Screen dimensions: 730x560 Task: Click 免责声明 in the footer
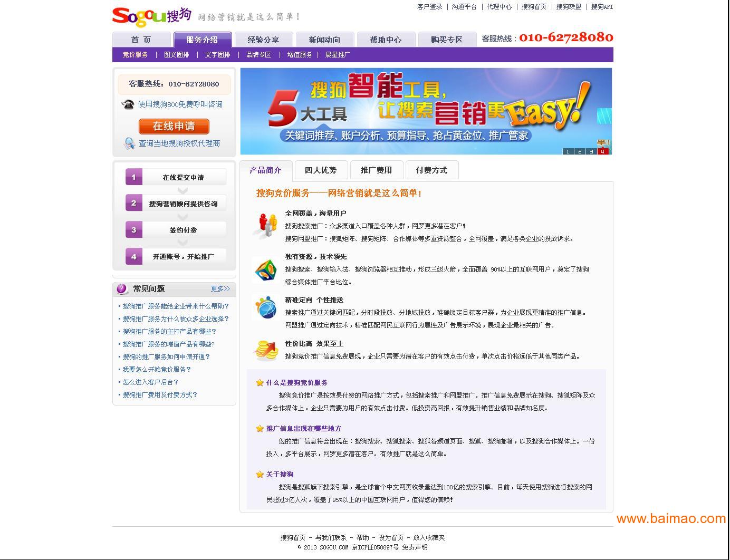click(x=415, y=547)
